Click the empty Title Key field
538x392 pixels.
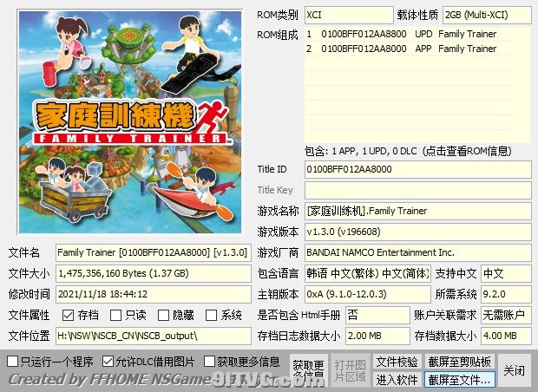[x=418, y=190]
